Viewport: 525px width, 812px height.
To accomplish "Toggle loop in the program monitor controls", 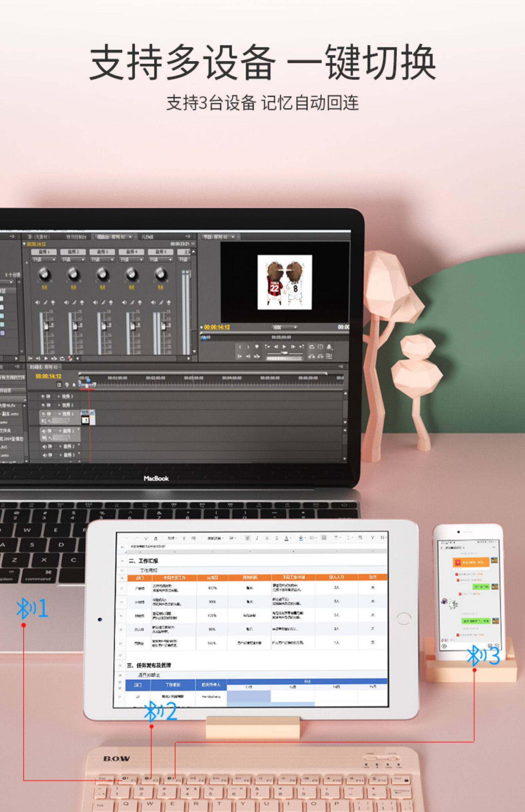I will pyautogui.click(x=311, y=347).
